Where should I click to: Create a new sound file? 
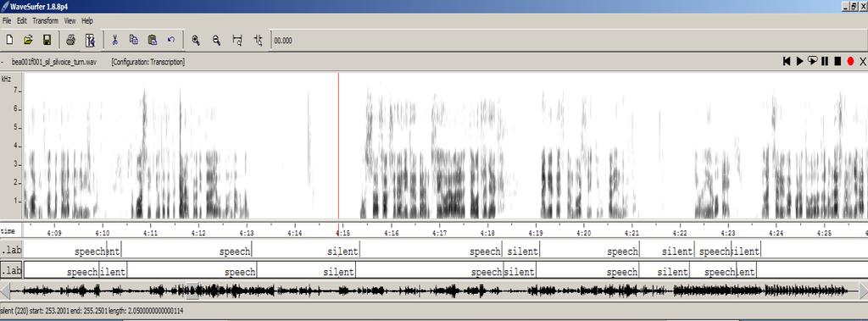click(x=9, y=40)
